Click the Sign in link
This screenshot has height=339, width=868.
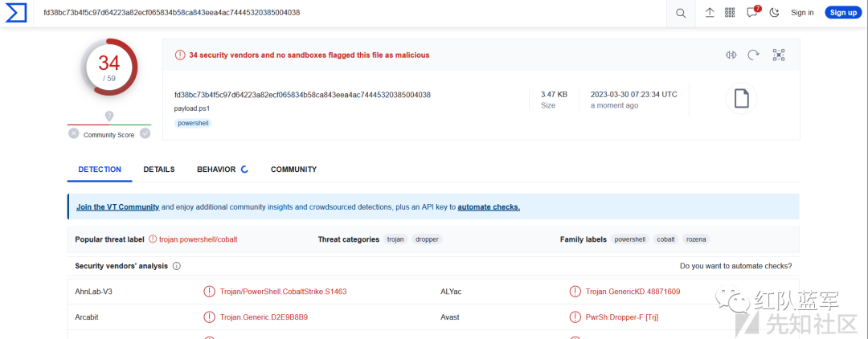pyautogui.click(x=802, y=13)
